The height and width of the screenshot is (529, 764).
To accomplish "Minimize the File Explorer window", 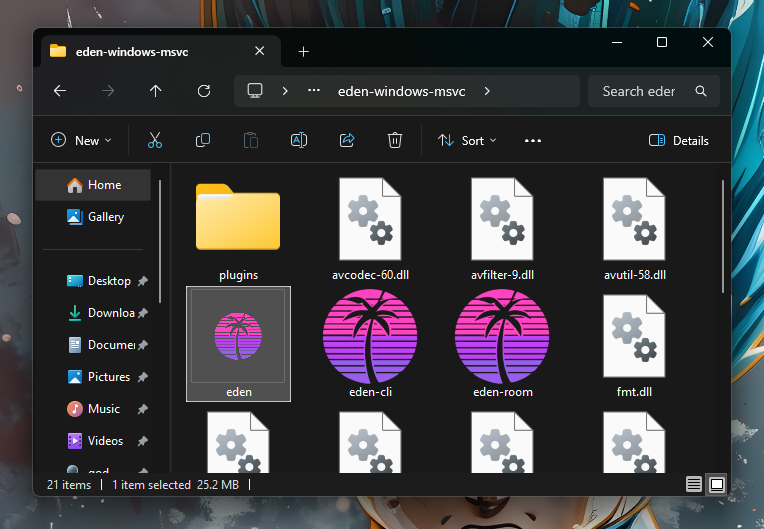I will [617, 42].
